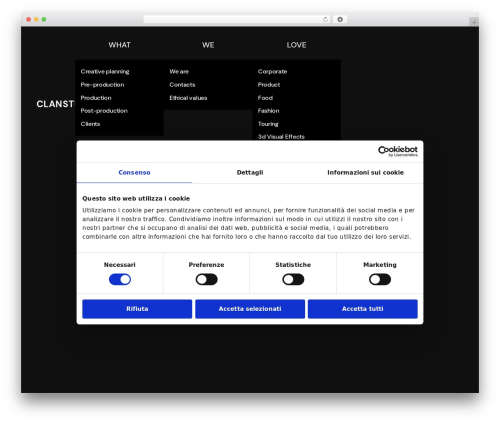Open the LOVE menu
This screenshot has height=423, width=500.
[x=296, y=45]
